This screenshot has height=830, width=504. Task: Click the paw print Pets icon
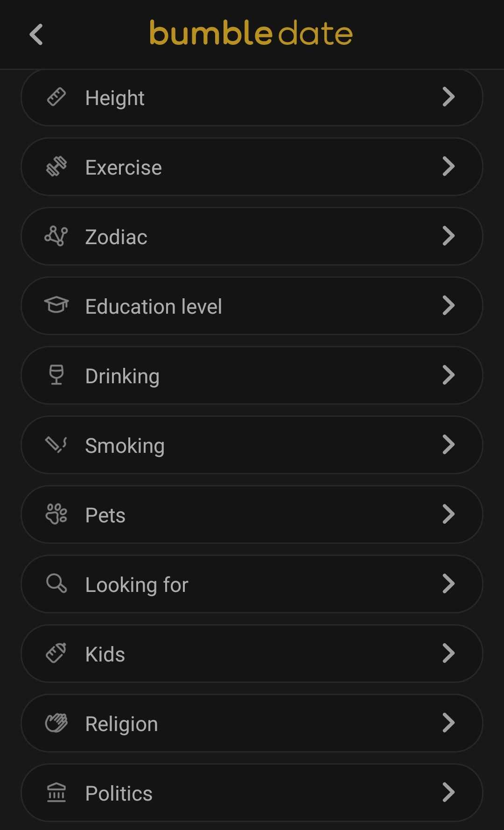point(56,514)
